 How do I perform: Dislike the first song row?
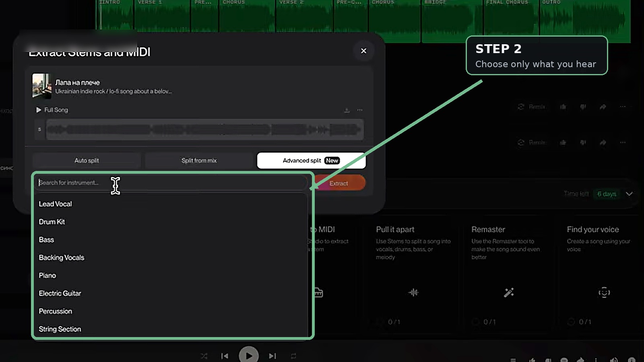pos(583,107)
